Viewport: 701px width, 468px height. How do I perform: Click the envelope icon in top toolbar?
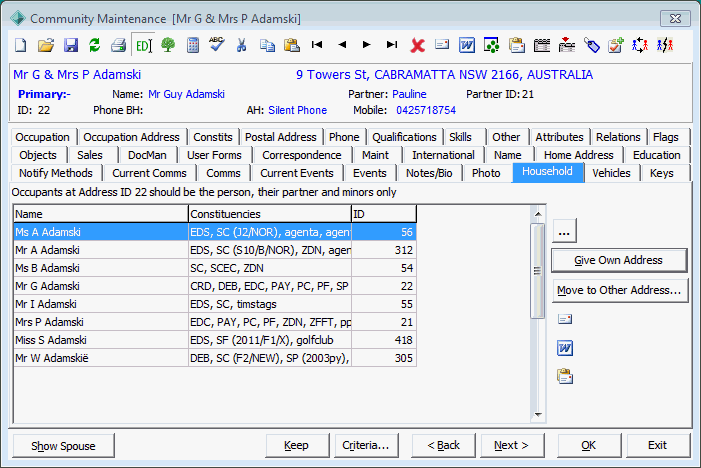[442, 44]
